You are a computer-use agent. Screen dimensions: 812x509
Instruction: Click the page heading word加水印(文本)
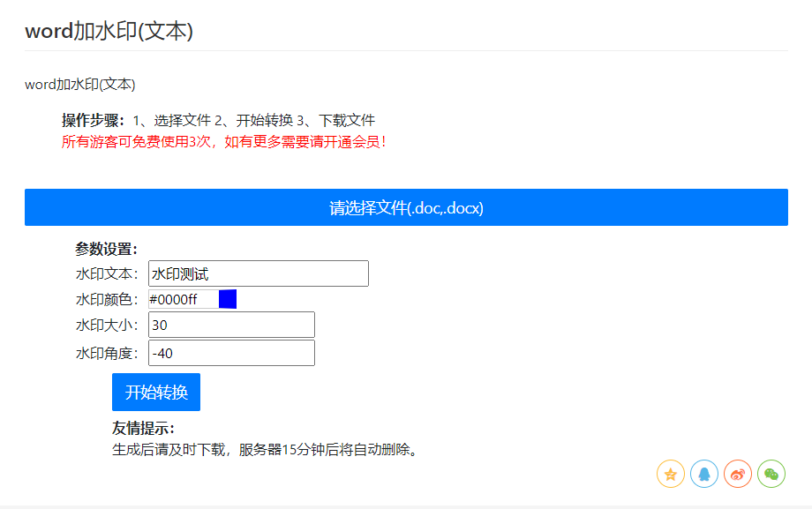click(x=109, y=31)
